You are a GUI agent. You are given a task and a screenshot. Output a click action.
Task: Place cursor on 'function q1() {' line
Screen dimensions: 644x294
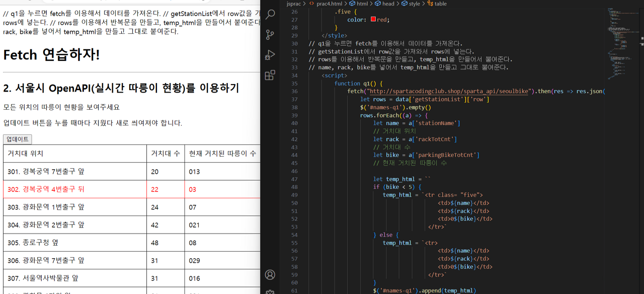(359, 83)
